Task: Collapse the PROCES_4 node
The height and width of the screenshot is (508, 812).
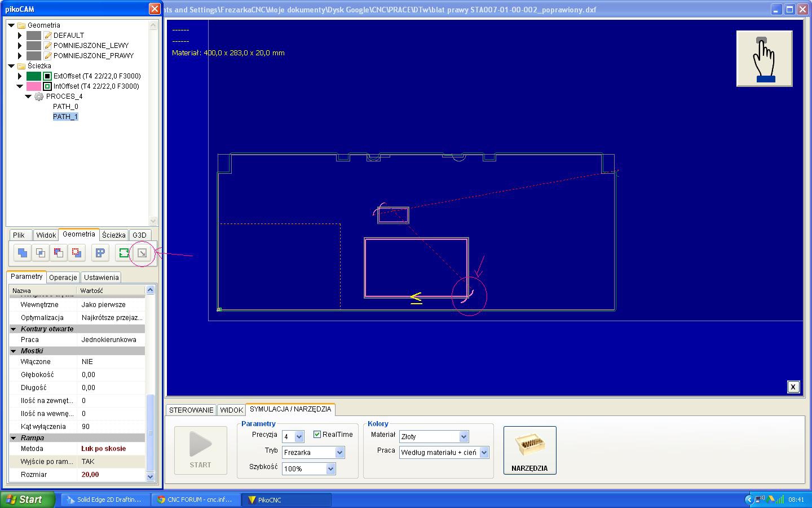Action: pos(29,97)
